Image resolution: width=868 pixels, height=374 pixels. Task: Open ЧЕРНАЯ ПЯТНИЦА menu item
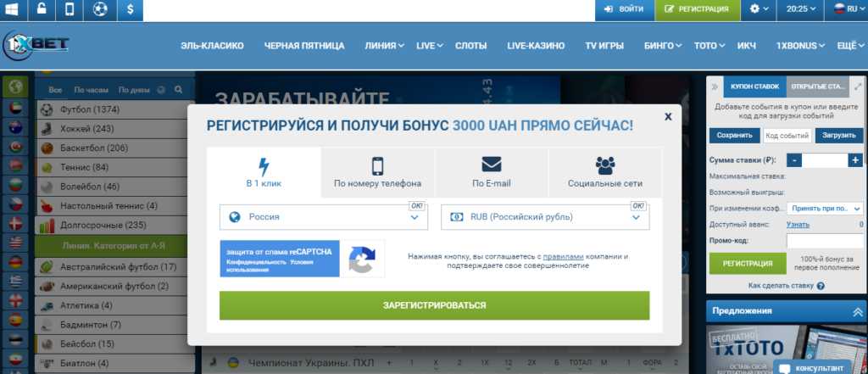pos(304,46)
